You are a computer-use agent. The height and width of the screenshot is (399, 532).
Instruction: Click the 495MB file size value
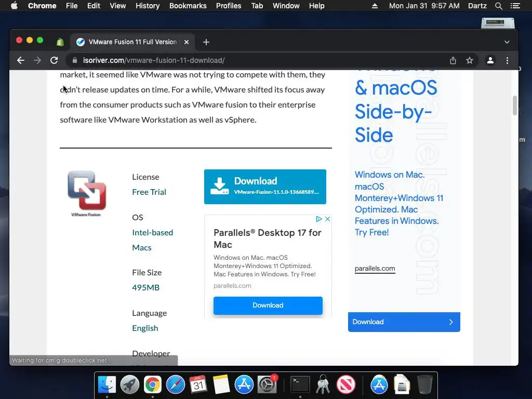coord(145,287)
